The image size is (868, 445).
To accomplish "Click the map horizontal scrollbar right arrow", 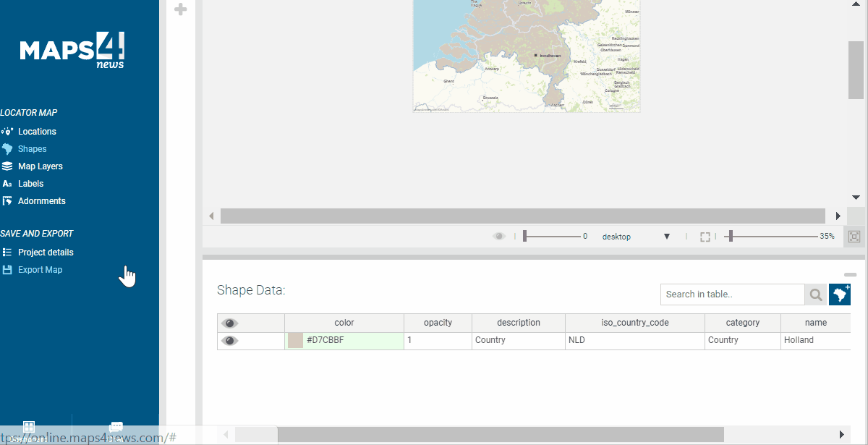I will [x=838, y=216].
